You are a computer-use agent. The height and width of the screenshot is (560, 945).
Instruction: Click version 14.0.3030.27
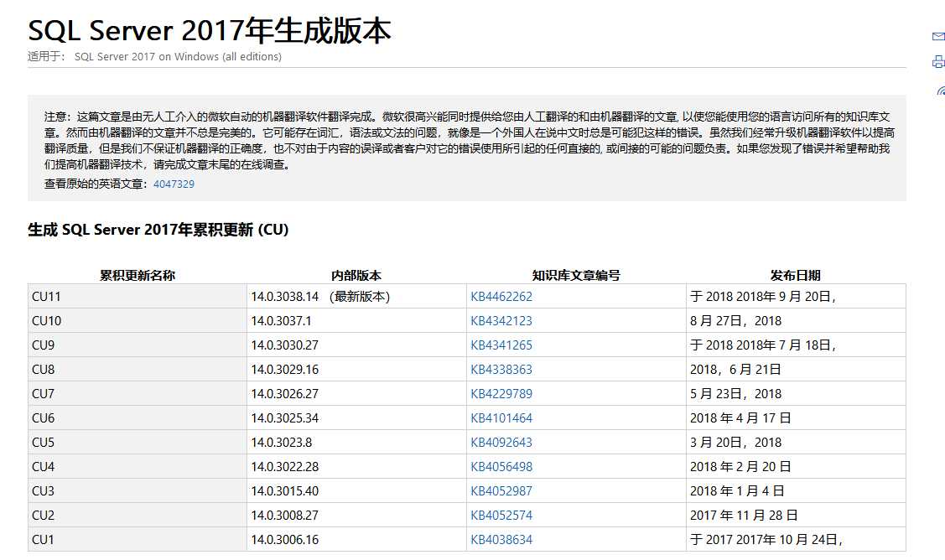[x=284, y=345]
